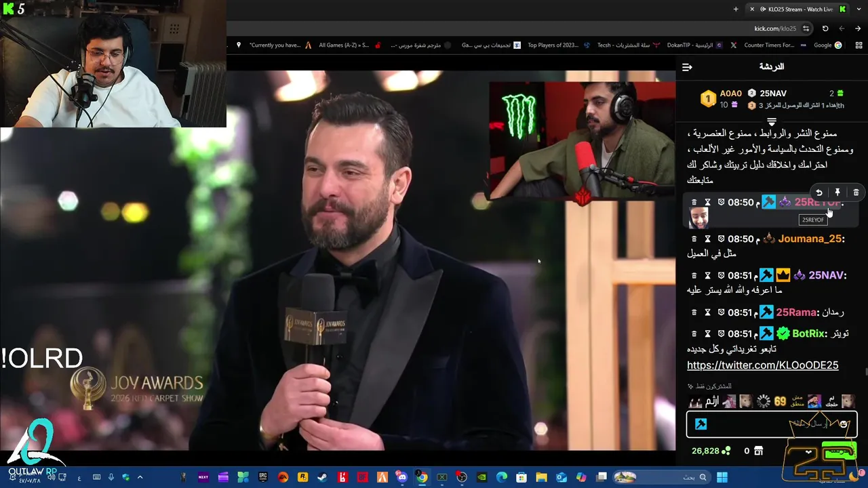Image resolution: width=868 pixels, height=488 pixels.
Task: Click the chat message input field
Action: point(772,424)
